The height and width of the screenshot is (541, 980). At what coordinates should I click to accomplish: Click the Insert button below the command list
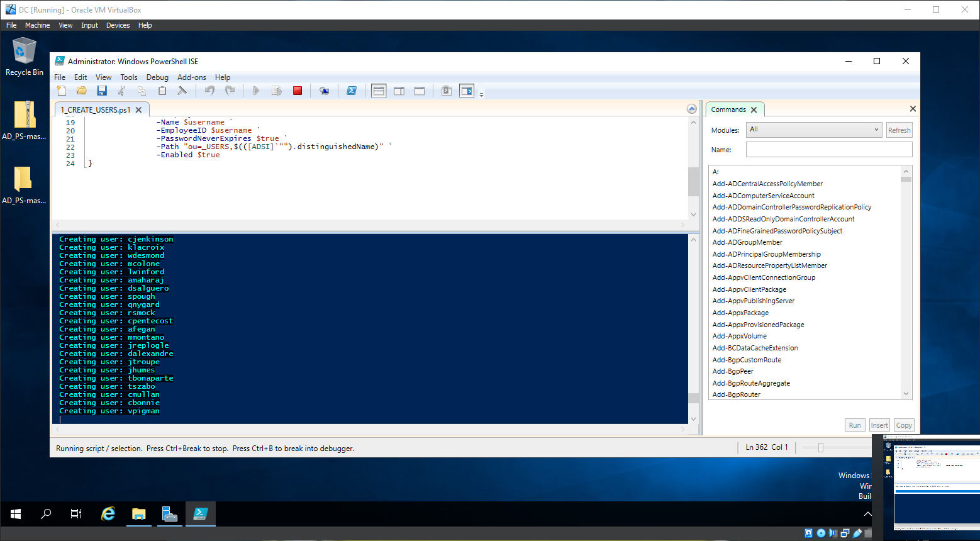point(879,425)
